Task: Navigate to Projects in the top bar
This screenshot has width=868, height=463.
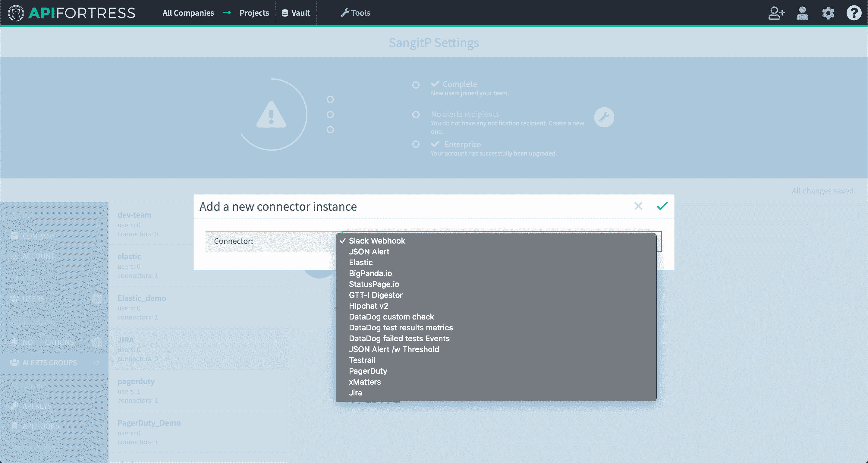Action: tap(254, 13)
